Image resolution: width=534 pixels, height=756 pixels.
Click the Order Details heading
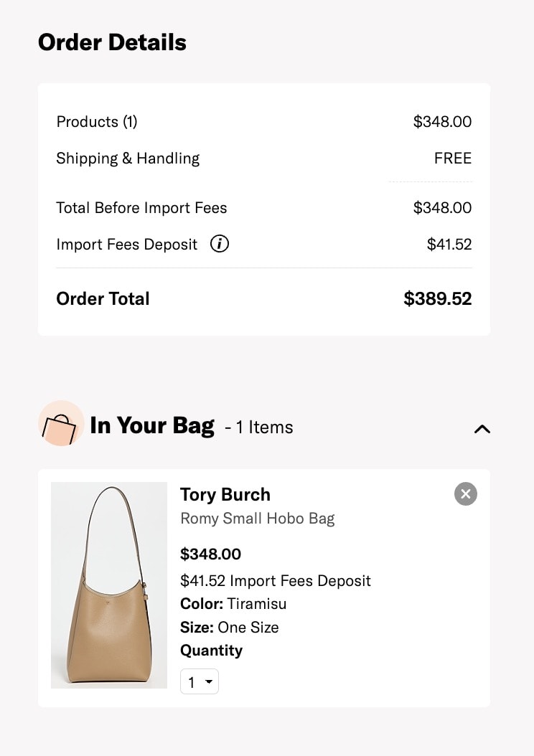tap(112, 42)
